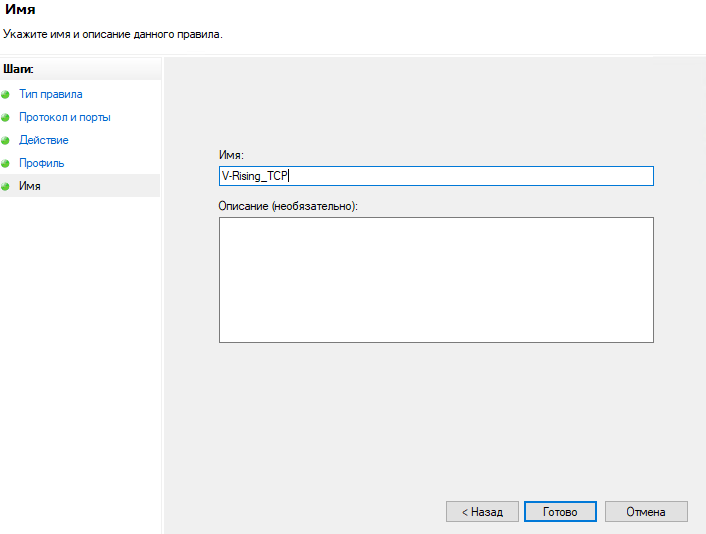
Task: Click the green bullet beside "Профиль"
Action: point(6,164)
